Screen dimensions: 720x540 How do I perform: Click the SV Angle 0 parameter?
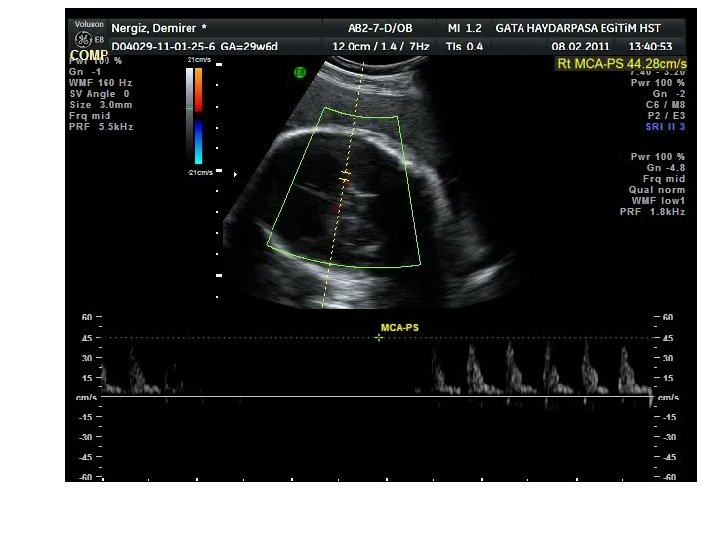[x=100, y=94]
